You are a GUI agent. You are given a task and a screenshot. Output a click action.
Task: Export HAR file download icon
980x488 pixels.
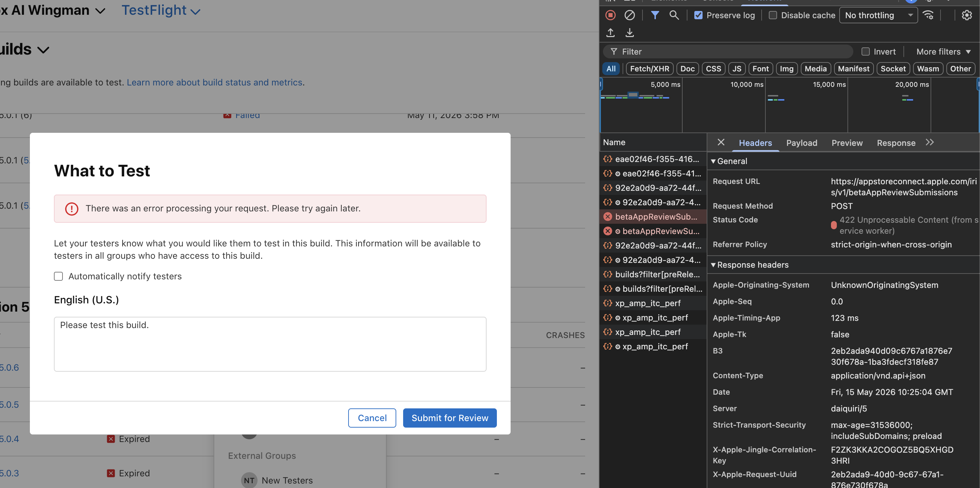tap(630, 33)
